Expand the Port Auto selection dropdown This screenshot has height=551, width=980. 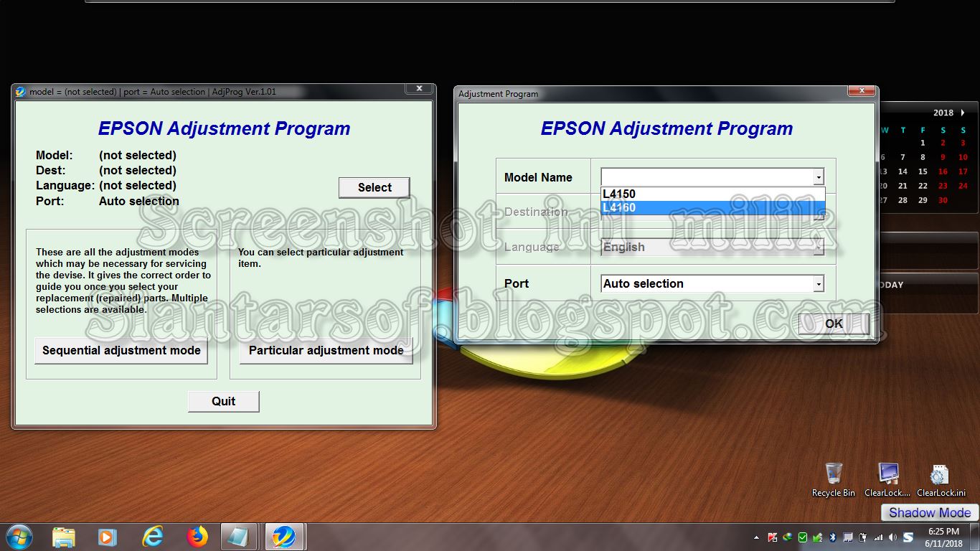tap(819, 284)
